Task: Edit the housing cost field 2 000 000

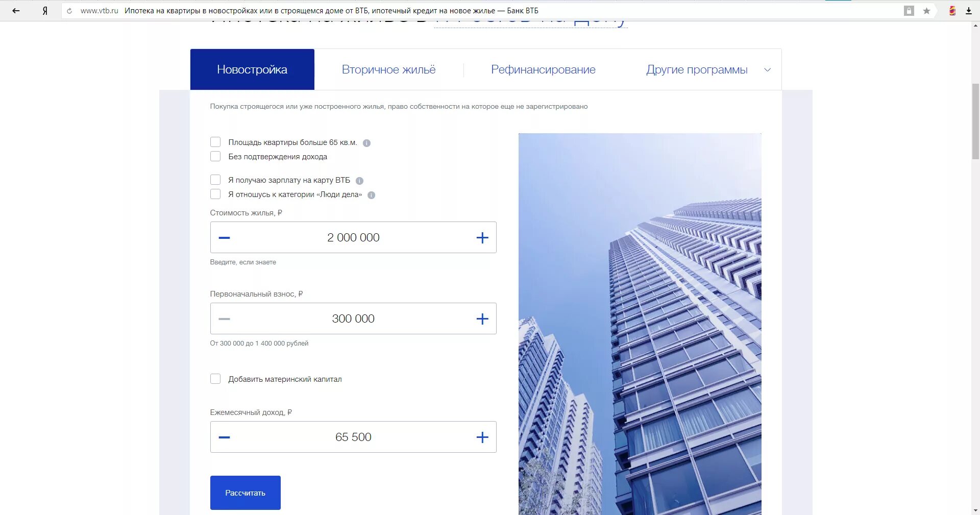Action: tap(353, 237)
